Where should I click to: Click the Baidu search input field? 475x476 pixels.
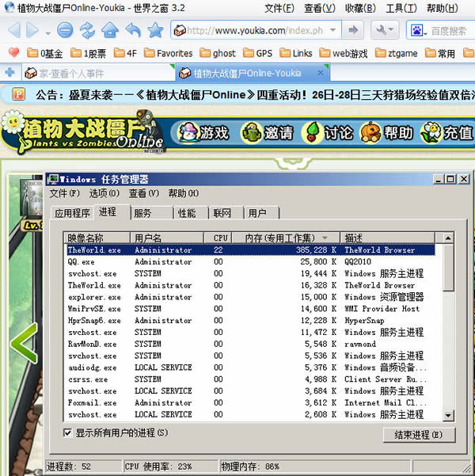[x=451, y=30]
